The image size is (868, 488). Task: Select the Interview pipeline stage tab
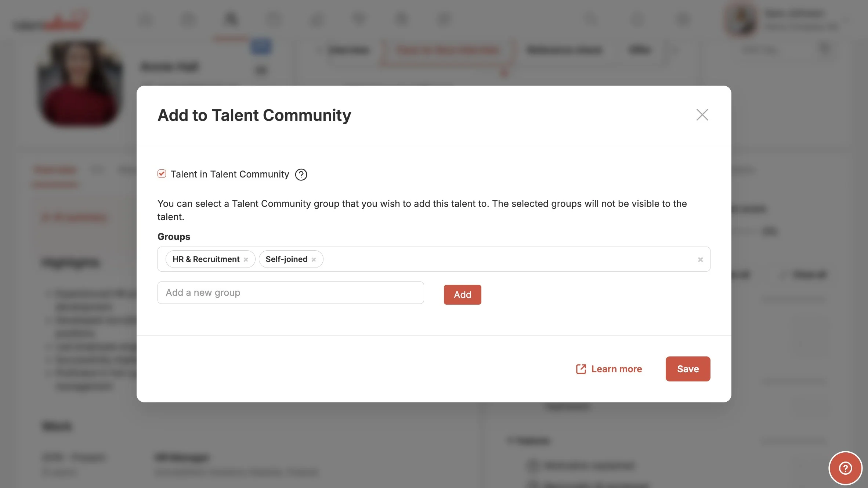click(348, 50)
